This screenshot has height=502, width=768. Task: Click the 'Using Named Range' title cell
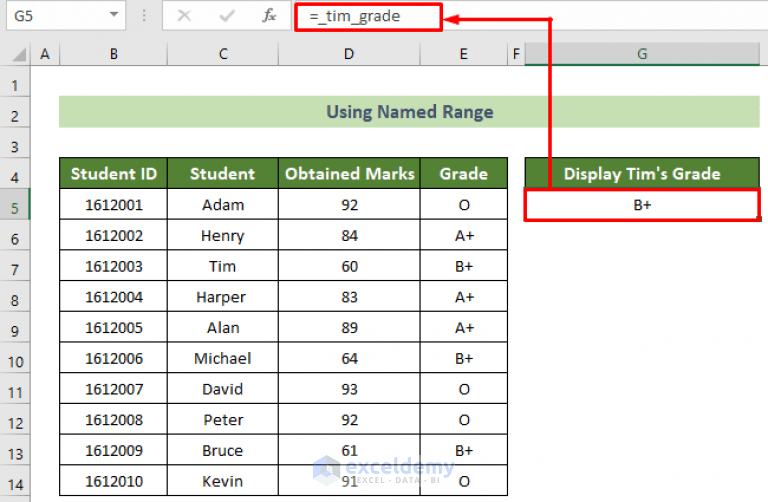coord(409,112)
